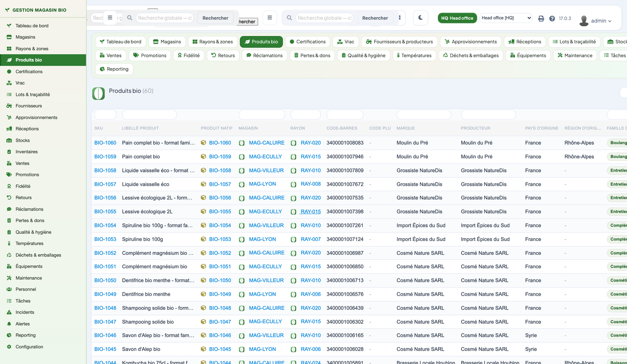This screenshot has height=364, width=627.
Task: Click the vertical three-dots icon in header
Action: click(x=400, y=18)
